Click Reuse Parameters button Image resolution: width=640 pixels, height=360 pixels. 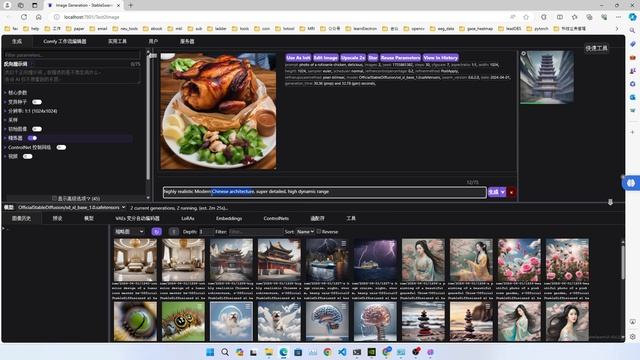pyautogui.click(x=400, y=58)
